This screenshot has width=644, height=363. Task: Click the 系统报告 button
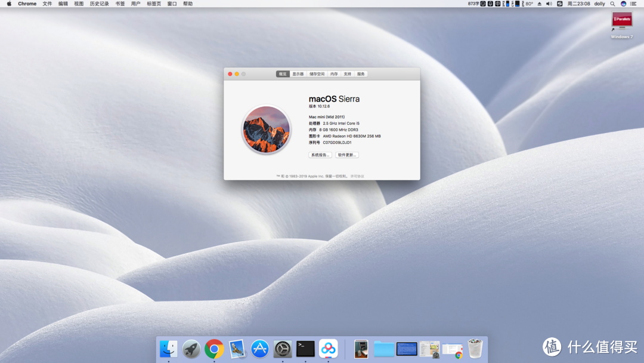click(x=320, y=155)
